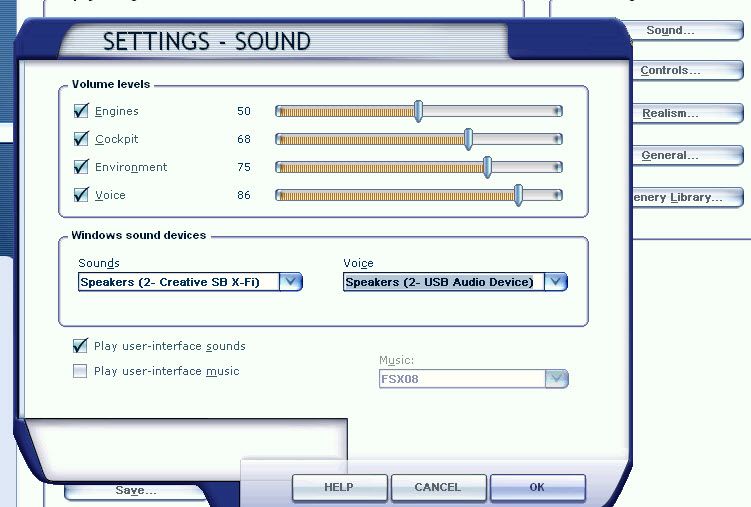Open Realism... settings in background window
The height and width of the screenshot is (507, 751).
pyautogui.click(x=688, y=113)
